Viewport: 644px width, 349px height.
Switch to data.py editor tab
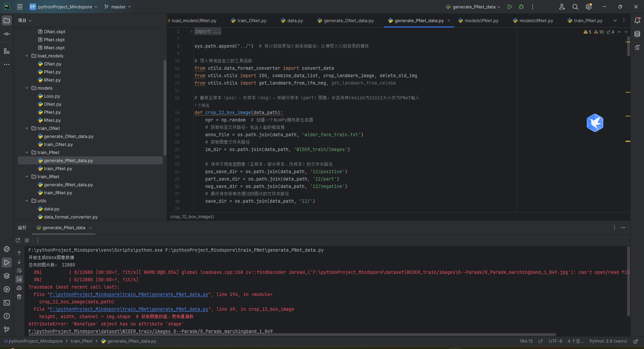click(292, 20)
